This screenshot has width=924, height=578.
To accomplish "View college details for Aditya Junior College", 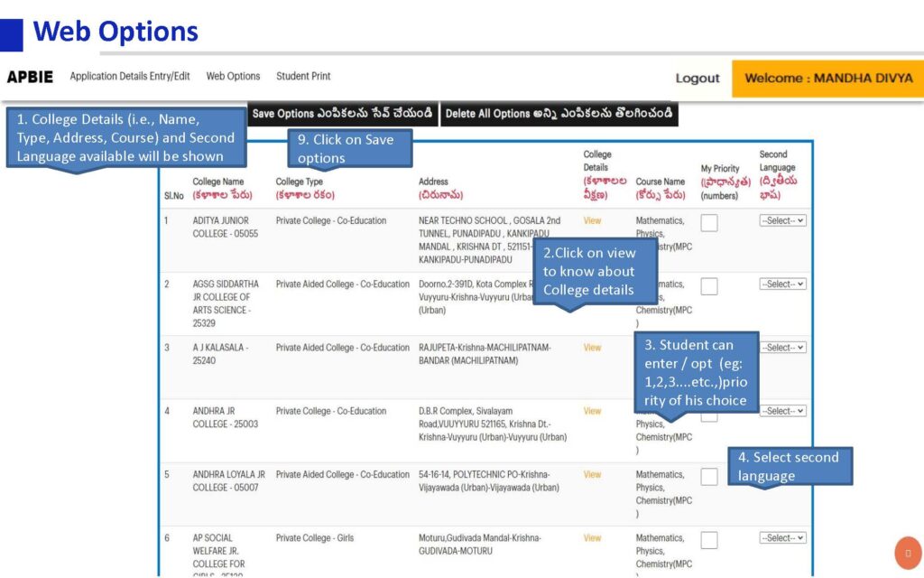I will pos(592,220).
